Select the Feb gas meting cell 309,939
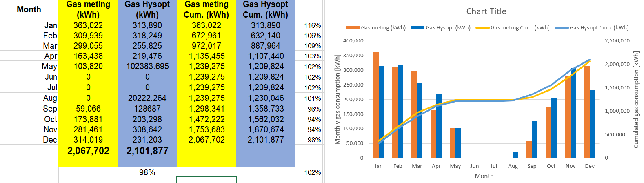Image resolution: width=644 pixels, height=183 pixels. [88, 36]
